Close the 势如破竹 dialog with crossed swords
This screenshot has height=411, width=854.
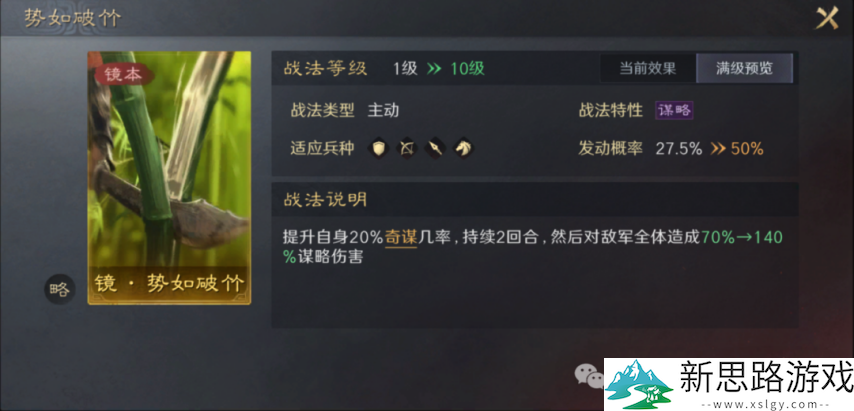(x=826, y=19)
